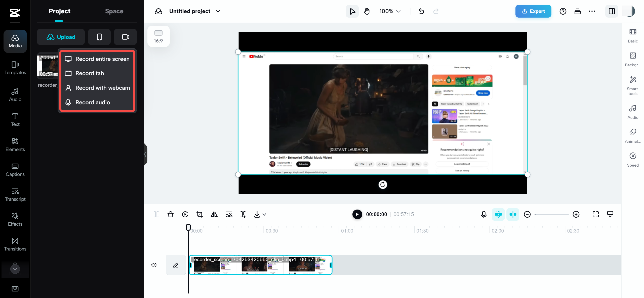The image size is (644, 298).
Task: Delete the selected clip with the trash icon
Action: click(171, 214)
